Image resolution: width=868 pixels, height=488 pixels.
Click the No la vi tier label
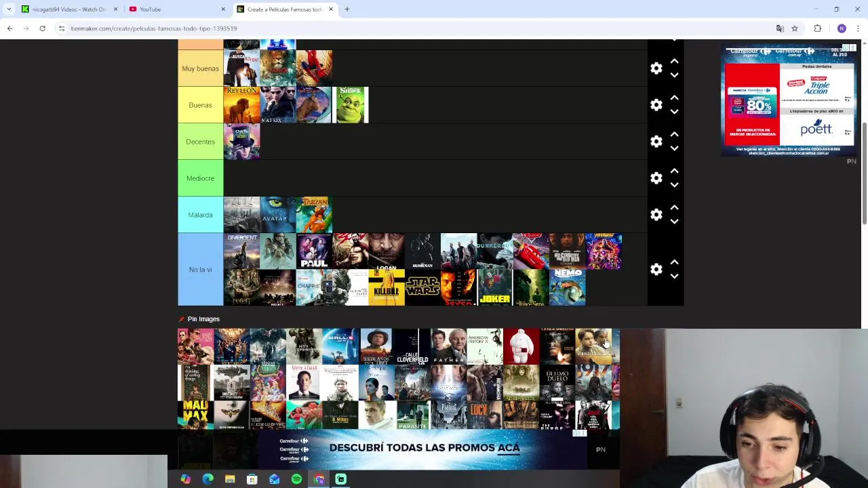200,270
